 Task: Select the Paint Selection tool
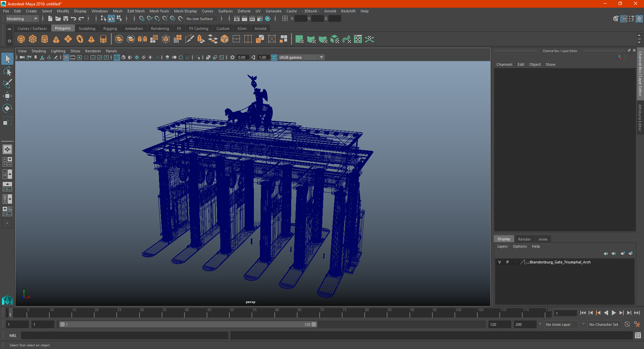tap(7, 84)
